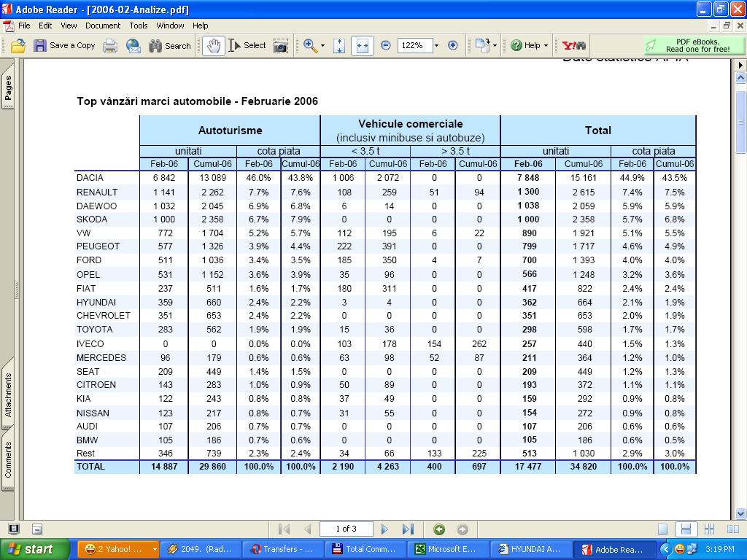Open the Window menu
Viewport: 747px width, 560px height.
click(x=170, y=26)
